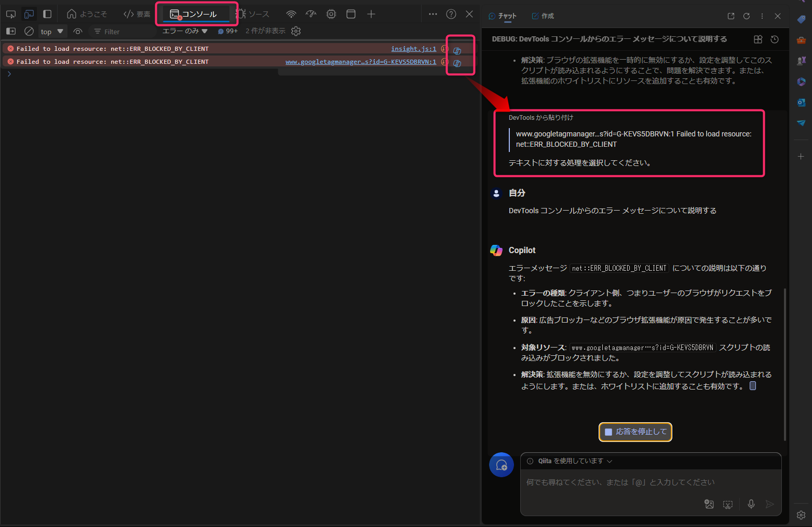
Task: Open the Network tool wifi icon
Action: click(x=291, y=14)
